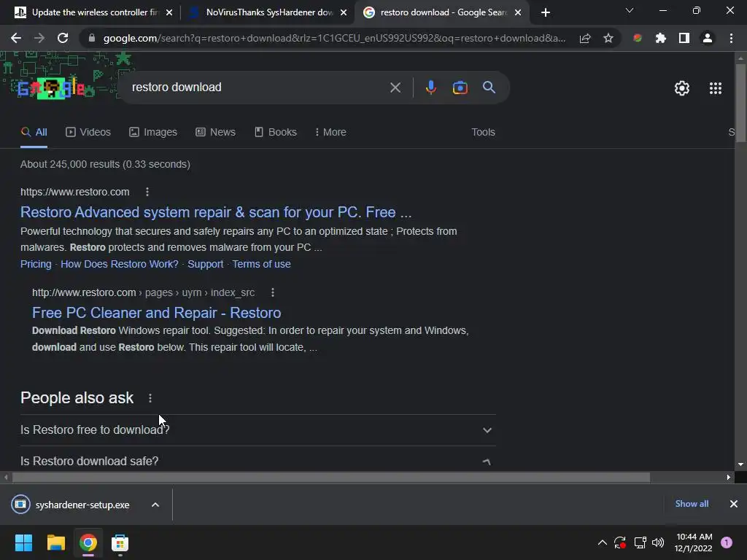The width and height of the screenshot is (747, 560).
Task: Open Google quick settings gear
Action: tap(682, 88)
